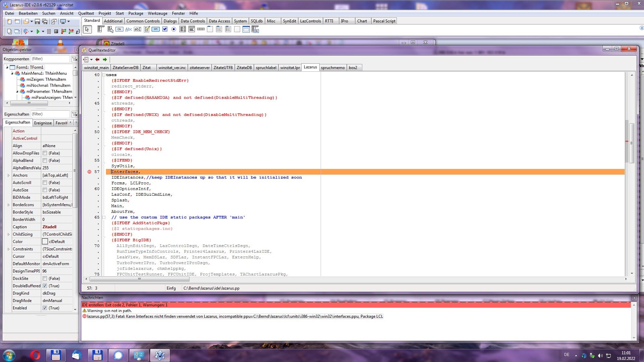
Task: Toggle the AllowDropFiles checkbox
Action: point(45,153)
